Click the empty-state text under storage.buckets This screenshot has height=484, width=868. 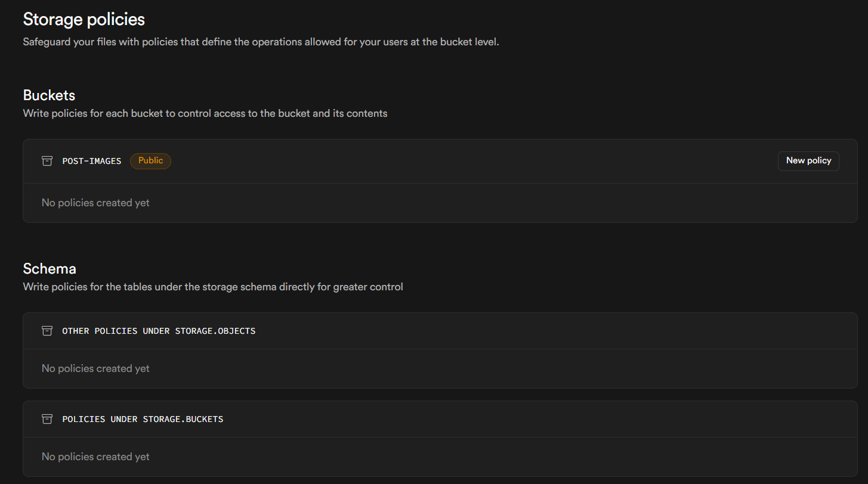pos(95,457)
